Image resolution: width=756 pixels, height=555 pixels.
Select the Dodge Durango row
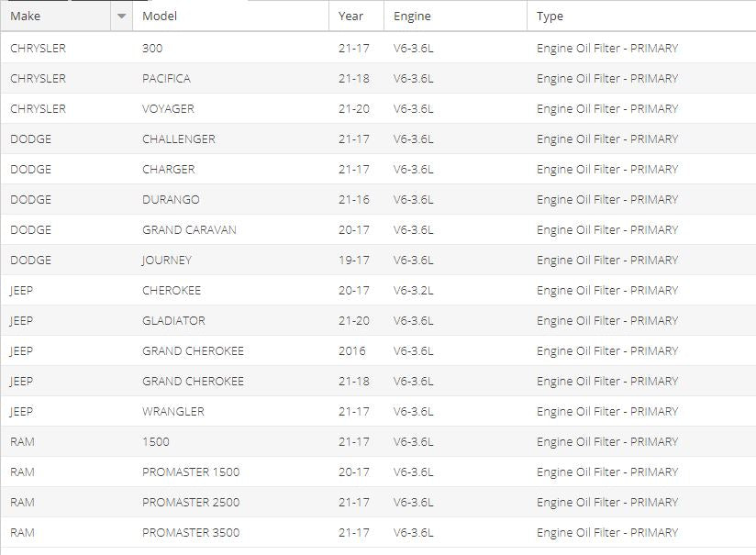tap(378, 200)
